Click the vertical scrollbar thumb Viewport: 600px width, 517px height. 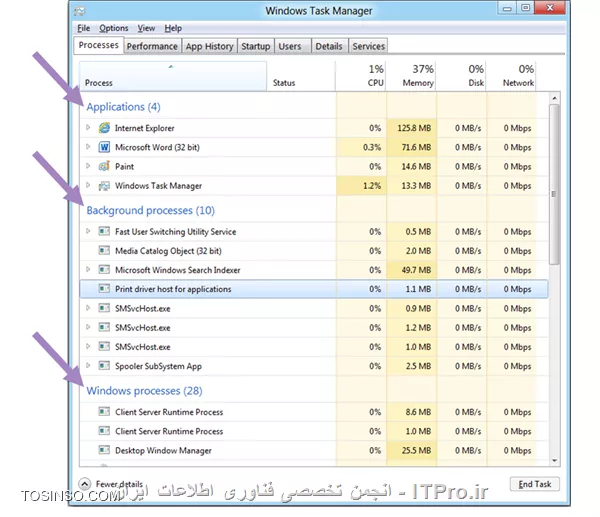coord(554,185)
